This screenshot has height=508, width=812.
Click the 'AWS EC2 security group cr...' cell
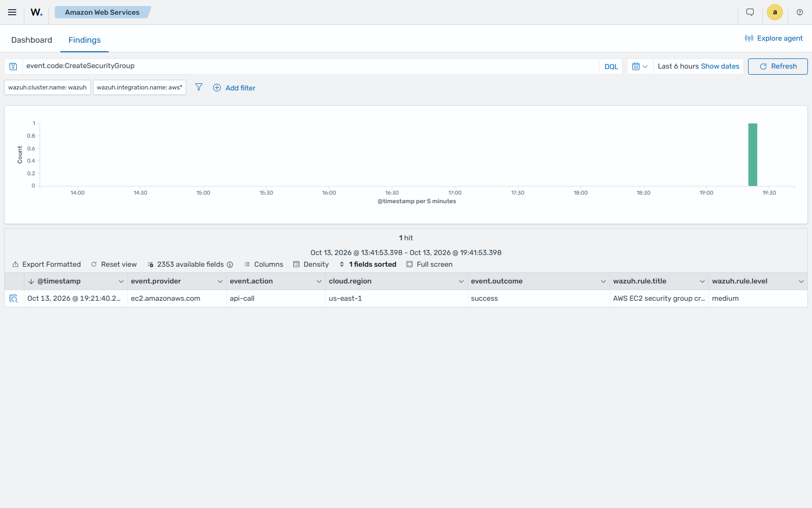pos(659,299)
